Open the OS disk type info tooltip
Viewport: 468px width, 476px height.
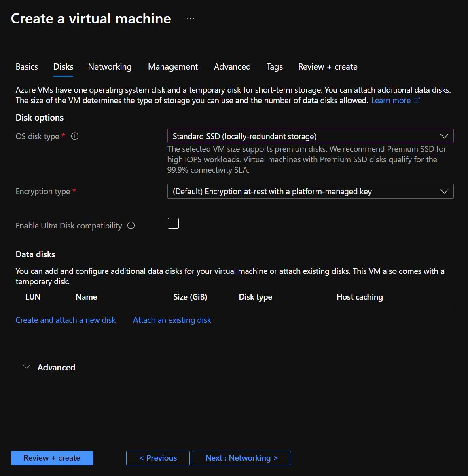[75, 136]
